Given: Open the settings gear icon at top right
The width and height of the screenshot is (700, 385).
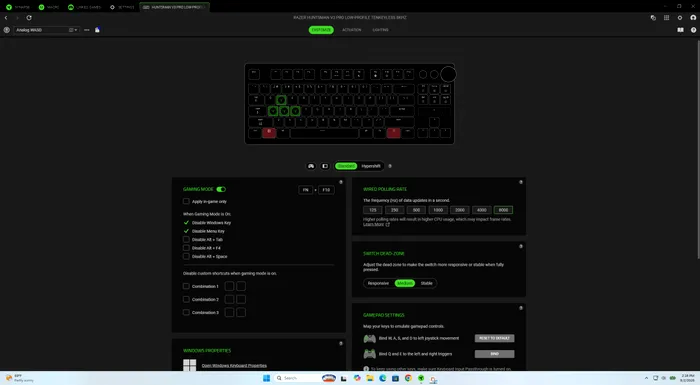Looking at the screenshot, I should (679, 18).
